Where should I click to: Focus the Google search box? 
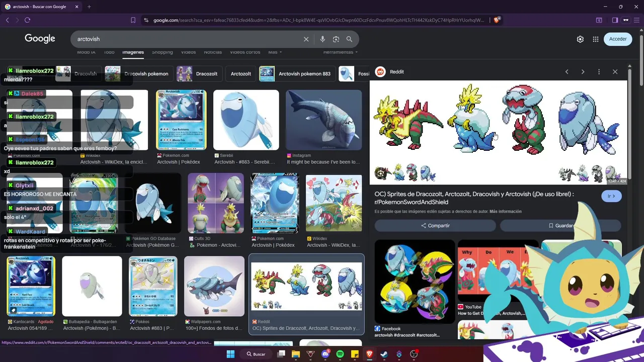tap(186, 39)
